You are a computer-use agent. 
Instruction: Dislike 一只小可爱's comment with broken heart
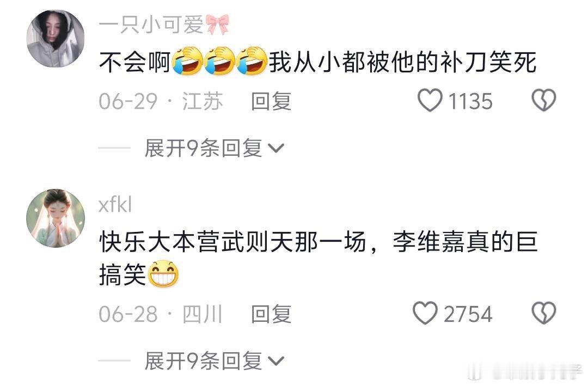coord(544,101)
